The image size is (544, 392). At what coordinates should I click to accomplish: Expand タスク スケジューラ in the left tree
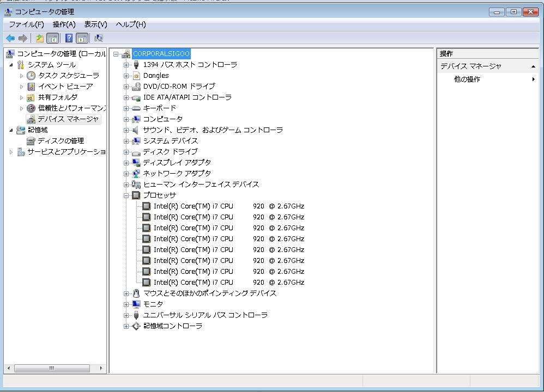(x=21, y=76)
